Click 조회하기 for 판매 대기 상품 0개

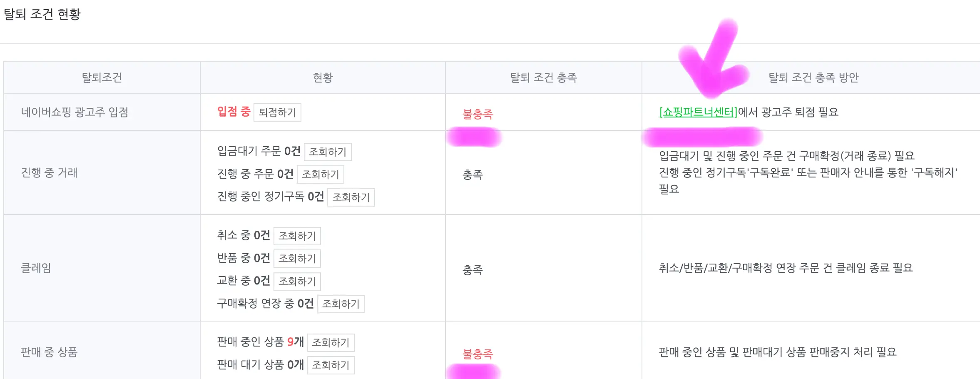click(x=331, y=365)
